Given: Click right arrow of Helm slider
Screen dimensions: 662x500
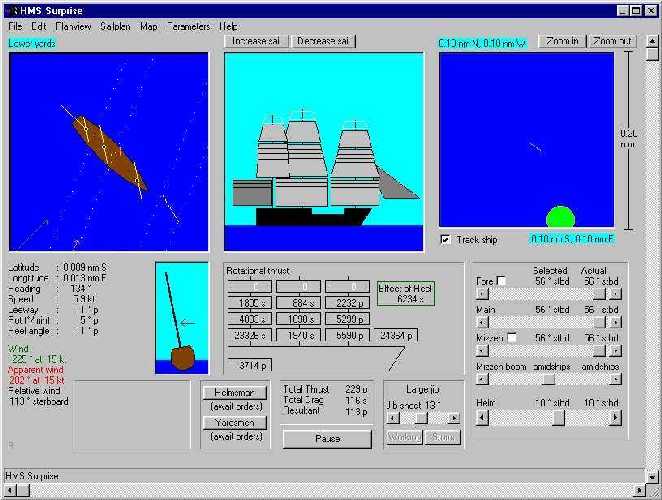Looking at the screenshot, I should pyautogui.click(x=616, y=418).
